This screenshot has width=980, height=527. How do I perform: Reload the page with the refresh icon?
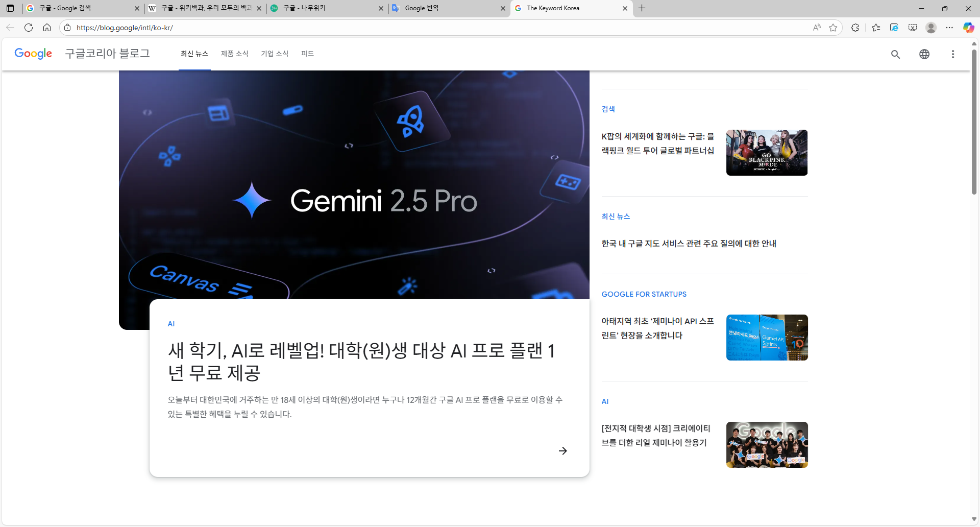click(29, 28)
